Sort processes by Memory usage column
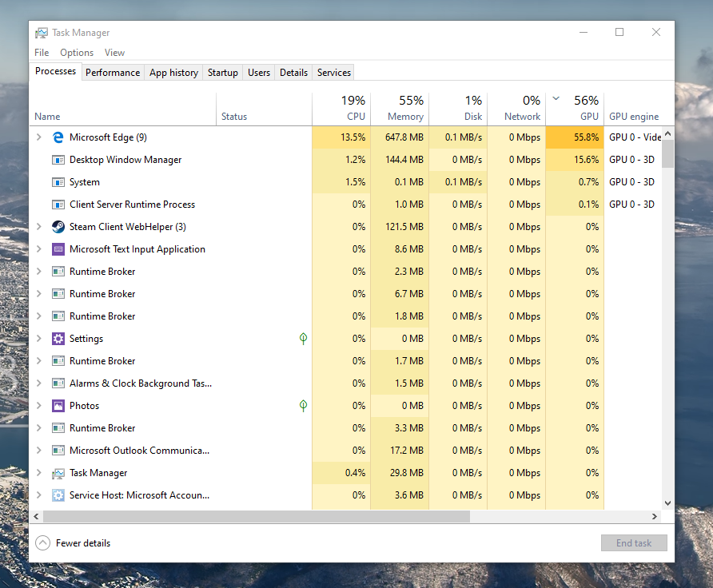This screenshot has width=713, height=588. [x=400, y=109]
